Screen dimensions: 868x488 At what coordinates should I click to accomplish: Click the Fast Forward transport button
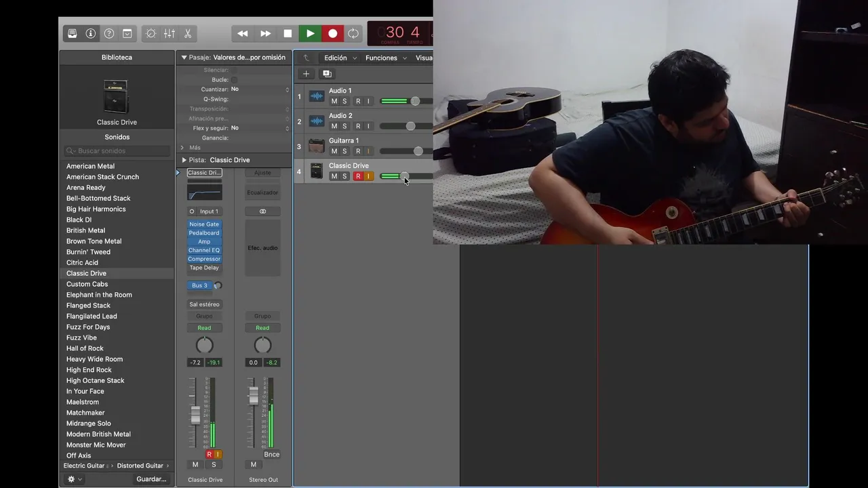pos(265,33)
